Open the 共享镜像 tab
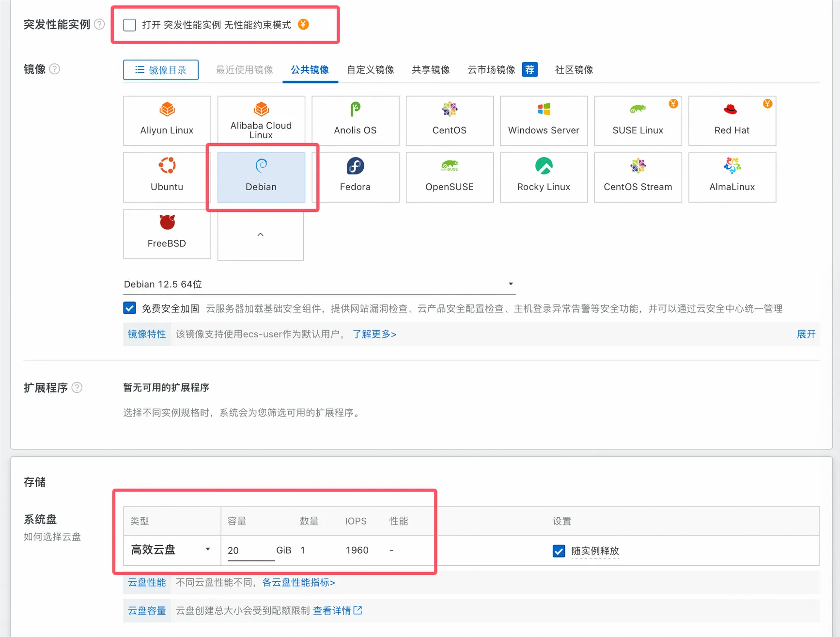This screenshot has width=840, height=637. pos(431,70)
